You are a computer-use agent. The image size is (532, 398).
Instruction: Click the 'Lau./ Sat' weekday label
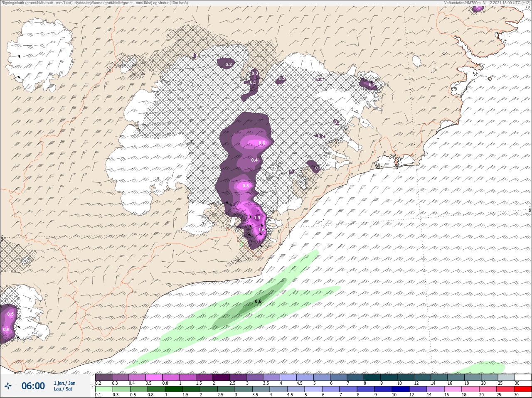point(63,389)
